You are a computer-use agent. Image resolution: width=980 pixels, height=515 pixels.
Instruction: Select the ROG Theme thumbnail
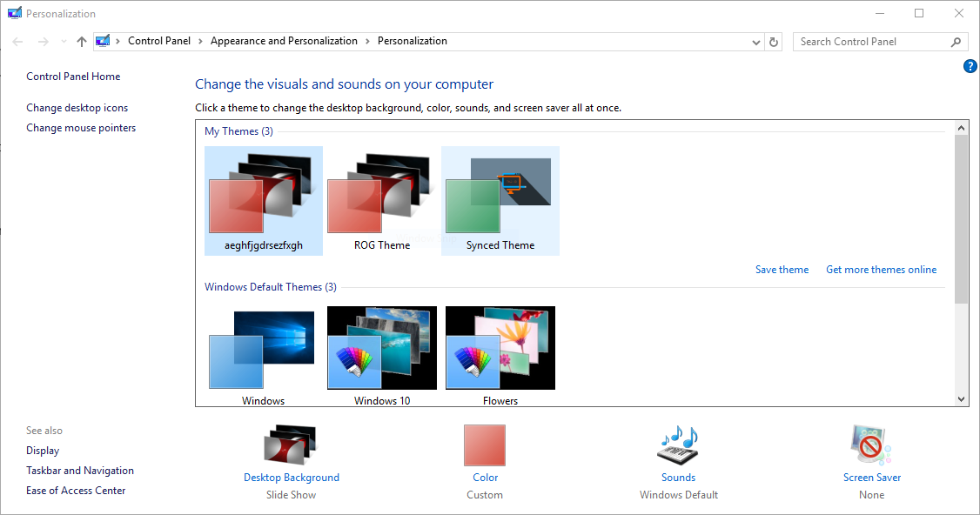click(382, 201)
